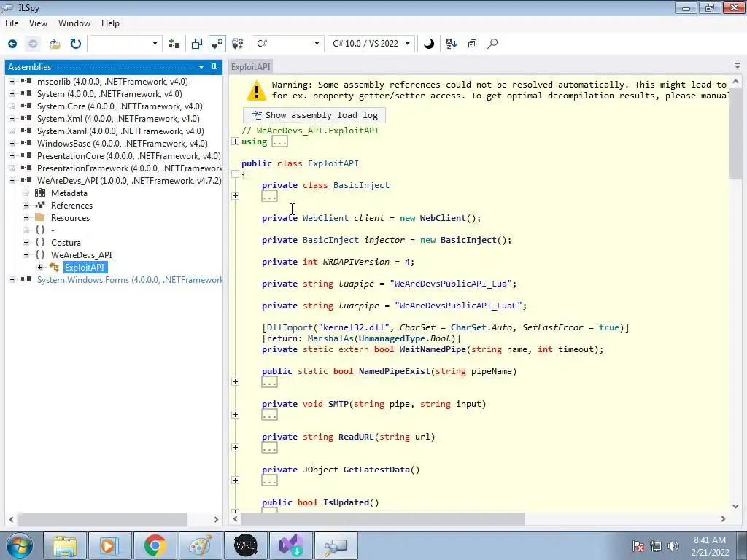Select the System.Xml assembly
Viewport: 747px width, 560px height.
(x=118, y=119)
